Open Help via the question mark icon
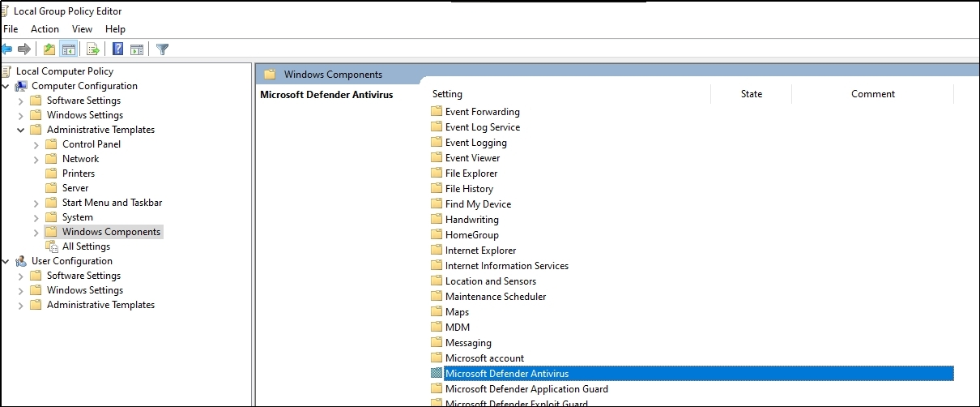Viewport: 980px width, 407px height. (x=118, y=49)
